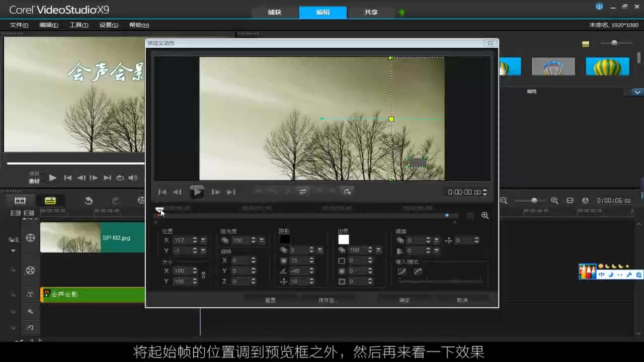Step to previous frame in custom motion dialog
644x362 pixels.
coord(177,192)
